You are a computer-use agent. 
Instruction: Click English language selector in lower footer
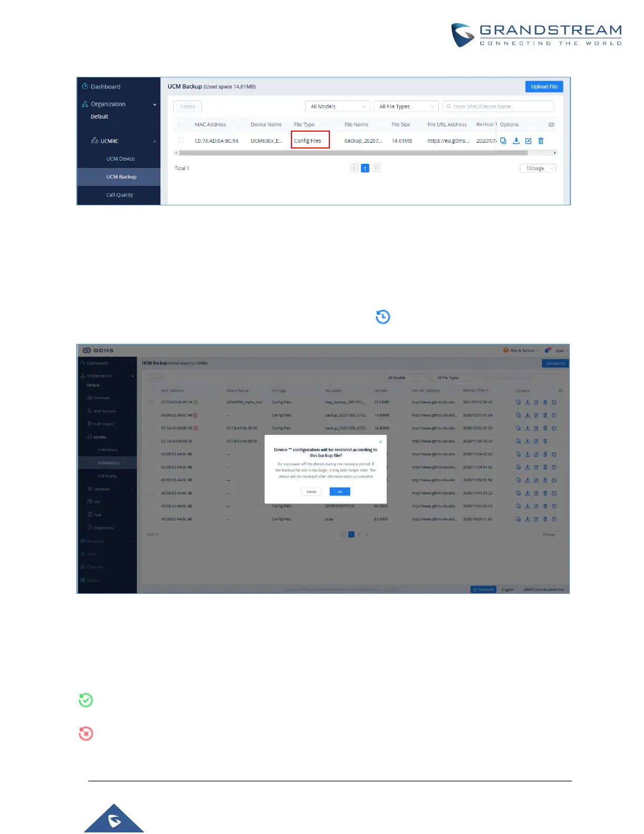(x=508, y=590)
